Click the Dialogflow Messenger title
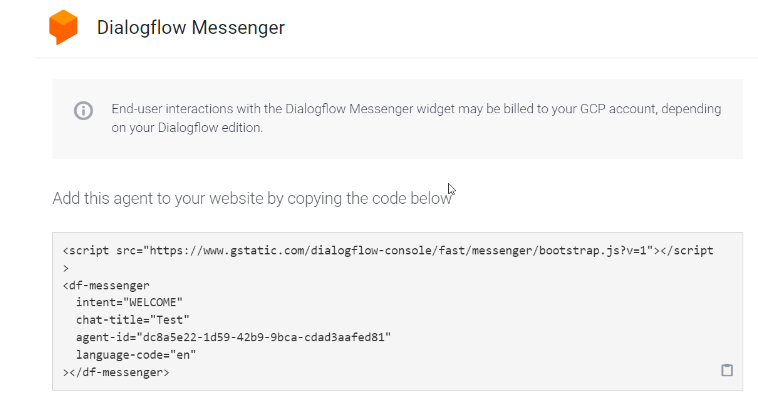The image size is (758, 403). click(190, 28)
